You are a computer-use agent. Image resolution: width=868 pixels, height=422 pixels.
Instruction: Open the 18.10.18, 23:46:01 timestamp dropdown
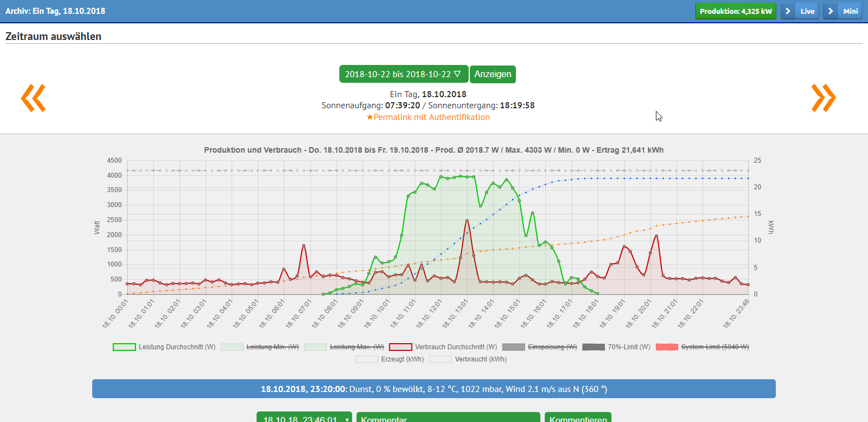pyautogui.click(x=304, y=418)
